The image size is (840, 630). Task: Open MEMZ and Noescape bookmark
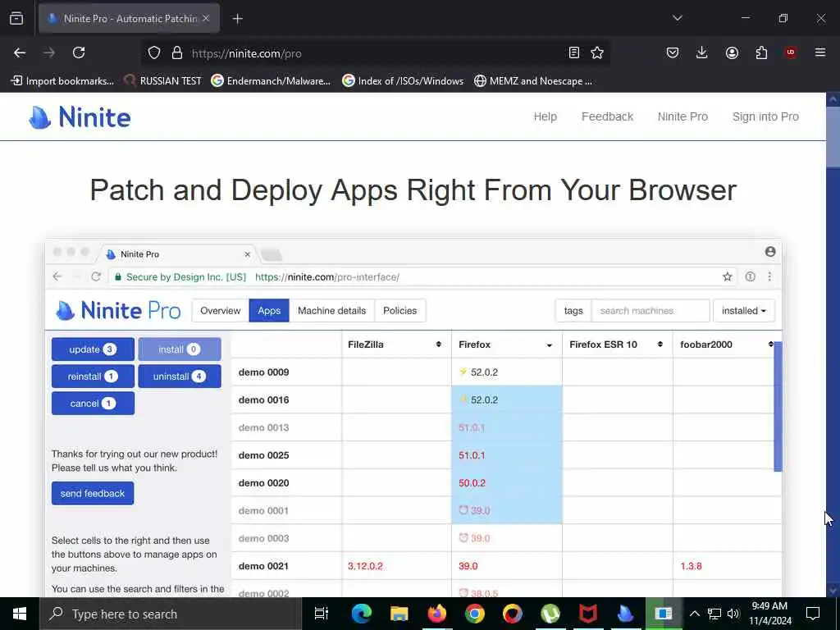click(533, 81)
